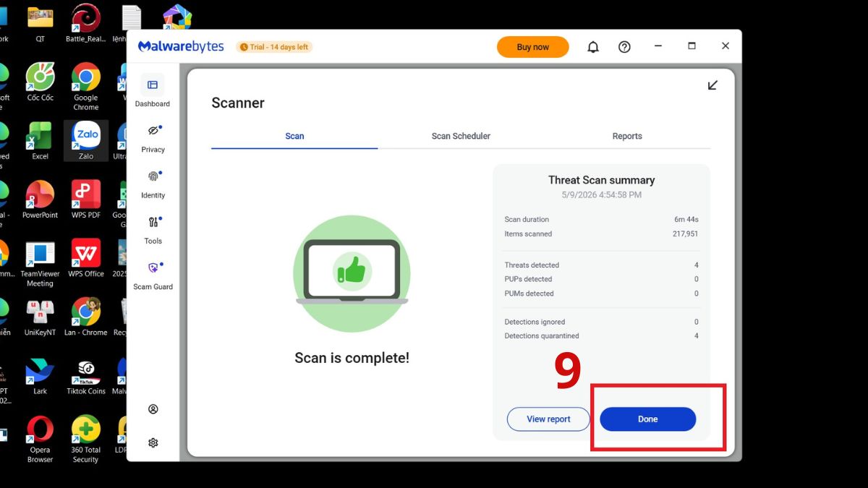868x488 pixels.
Task: Click the Scanner page heading
Action: coord(238,103)
